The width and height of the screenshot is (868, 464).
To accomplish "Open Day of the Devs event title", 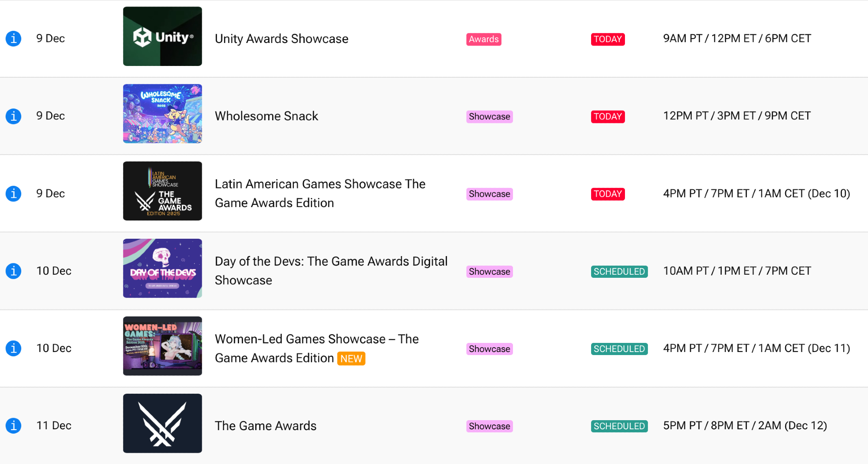I will pyautogui.click(x=331, y=270).
